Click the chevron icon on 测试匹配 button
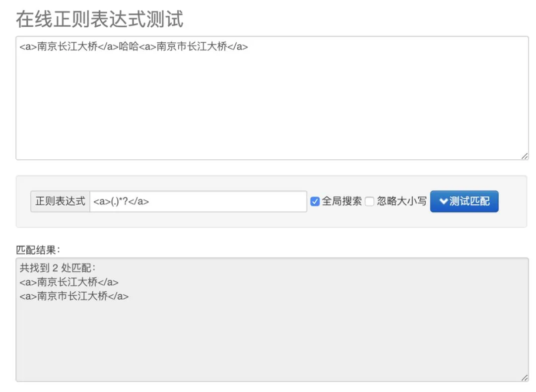 pos(444,201)
